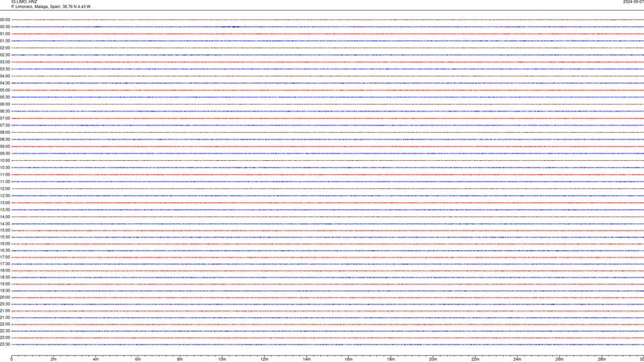
Task: Select the 23:30 time label
Action: click(x=5, y=345)
